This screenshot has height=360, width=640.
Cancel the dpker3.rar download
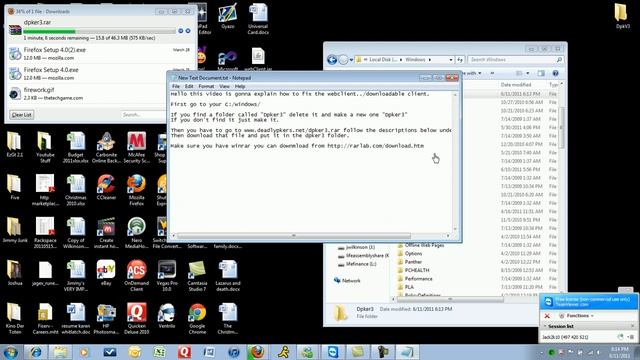click(188, 31)
